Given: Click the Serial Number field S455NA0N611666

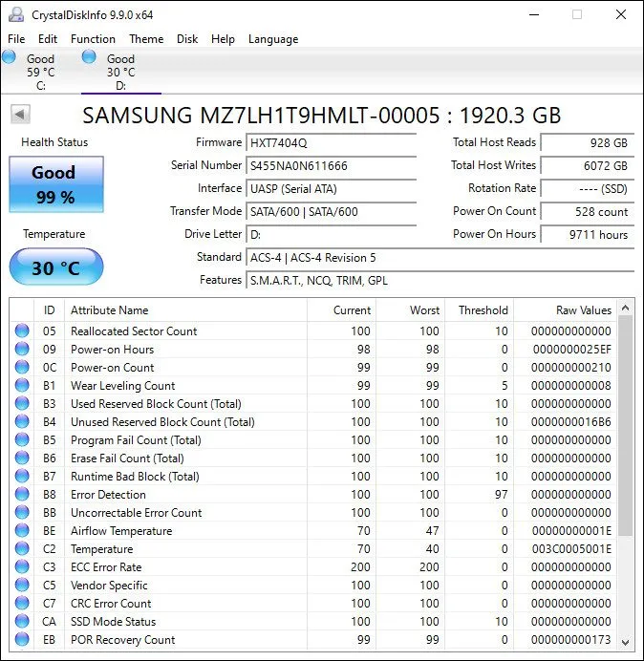Looking at the screenshot, I should 331,165.
